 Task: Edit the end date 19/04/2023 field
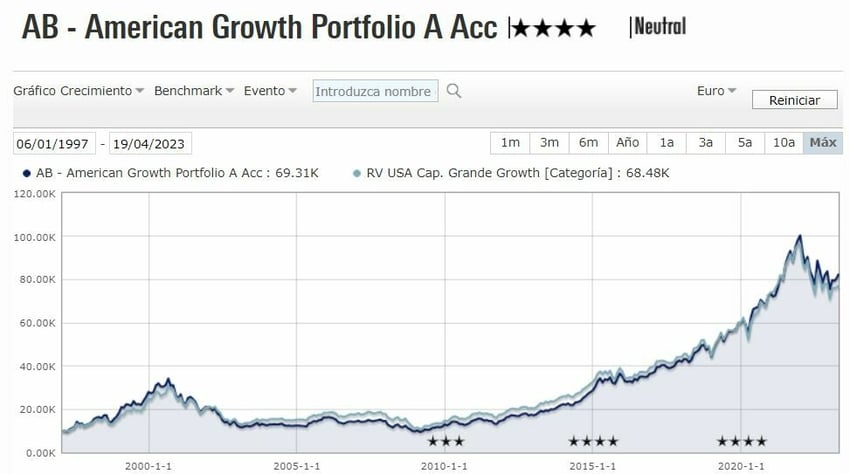pos(150,143)
